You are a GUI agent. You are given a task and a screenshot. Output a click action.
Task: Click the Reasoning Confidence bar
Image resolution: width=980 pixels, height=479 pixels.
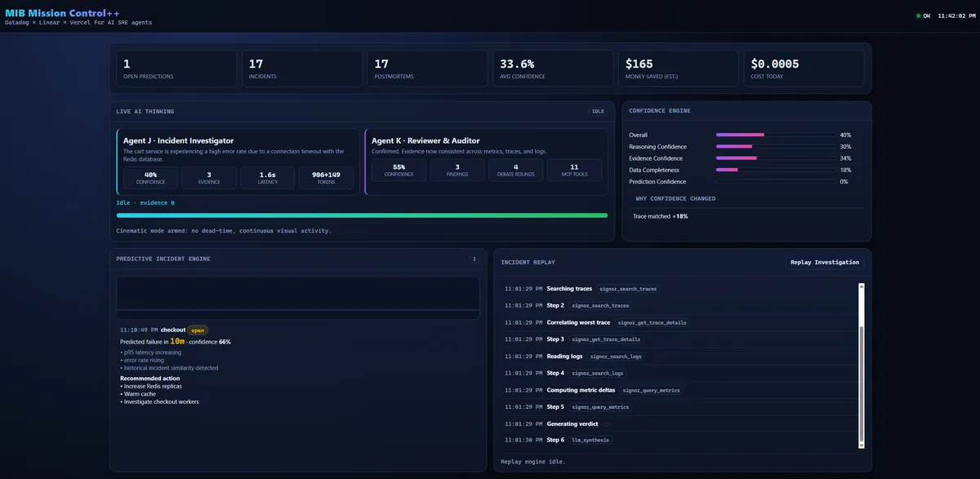(775, 146)
